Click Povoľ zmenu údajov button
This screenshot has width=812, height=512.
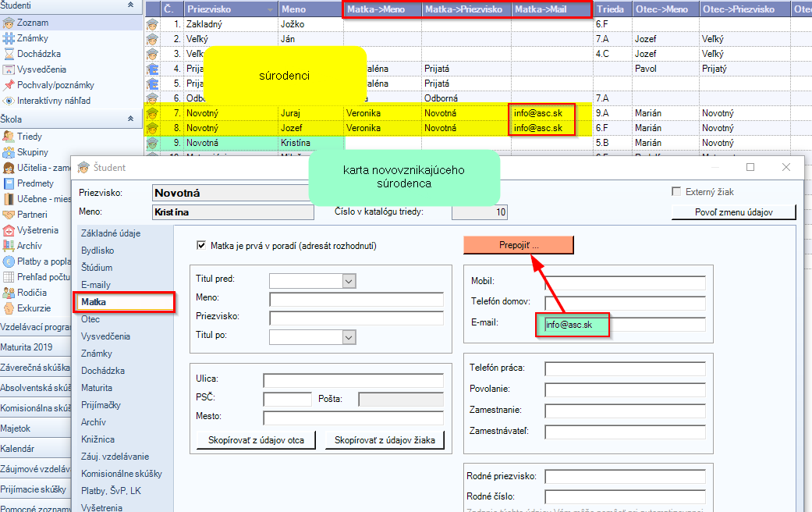click(x=733, y=212)
